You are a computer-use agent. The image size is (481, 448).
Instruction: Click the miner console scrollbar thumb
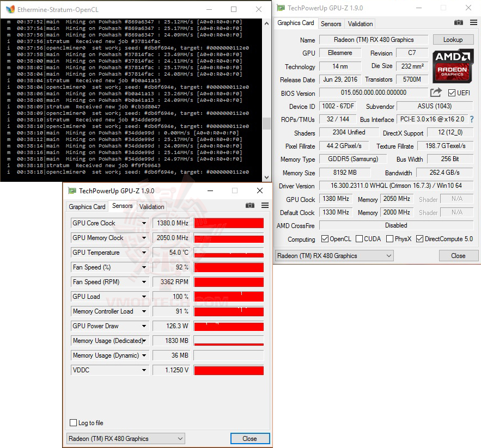click(x=266, y=124)
